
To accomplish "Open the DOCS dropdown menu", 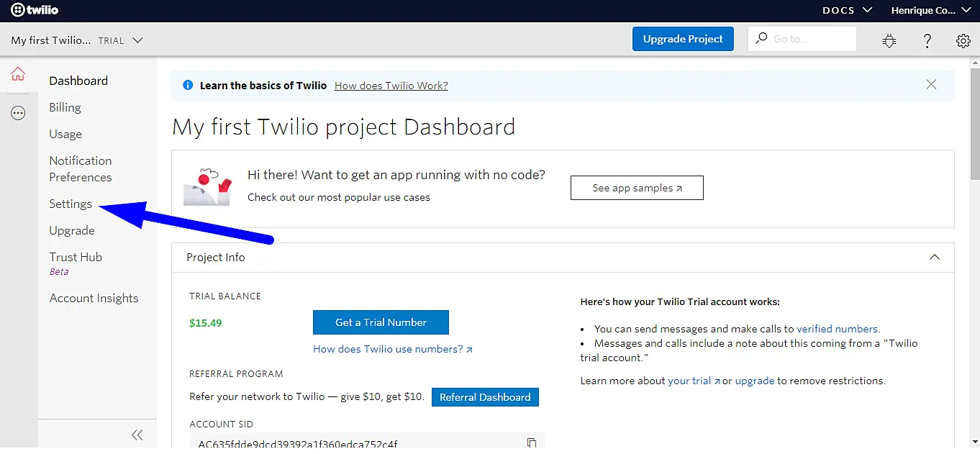I will 847,10.
